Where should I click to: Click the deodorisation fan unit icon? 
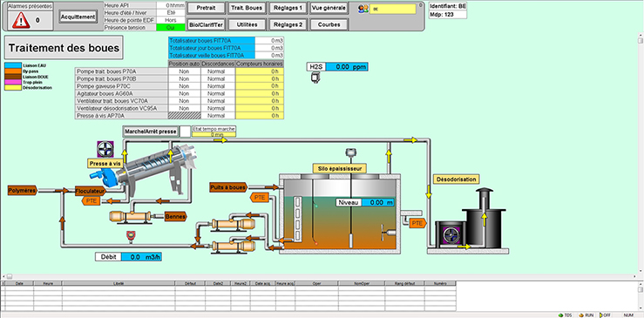coord(451,235)
